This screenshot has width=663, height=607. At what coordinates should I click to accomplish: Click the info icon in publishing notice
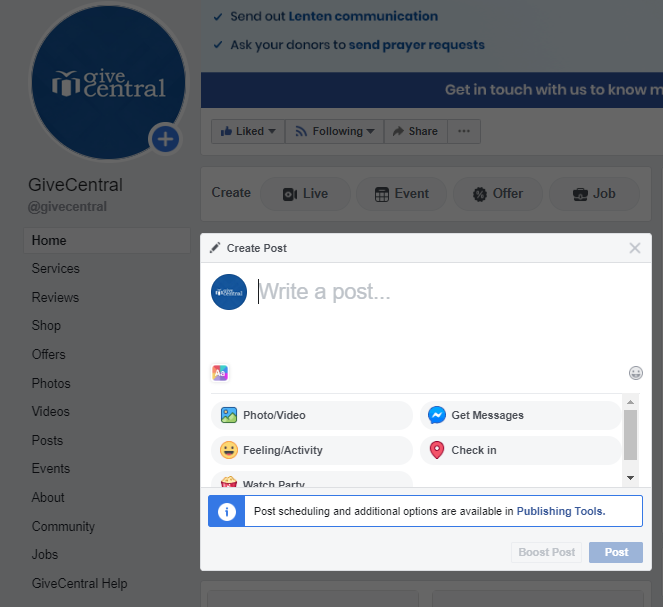point(227,511)
